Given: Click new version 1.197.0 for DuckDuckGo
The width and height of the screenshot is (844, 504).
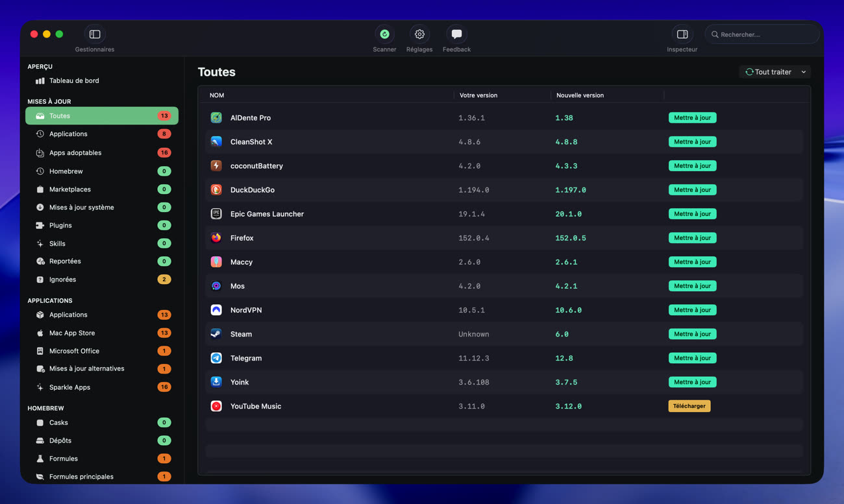Looking at the screenshot, I should point(571,190).
